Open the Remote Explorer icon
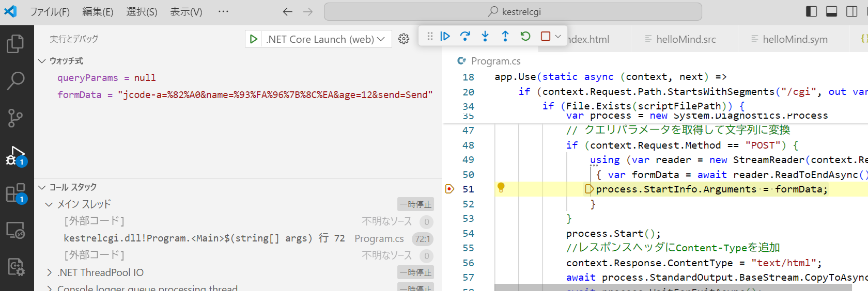This screenshot has height=291, width=868. point(16,230)
